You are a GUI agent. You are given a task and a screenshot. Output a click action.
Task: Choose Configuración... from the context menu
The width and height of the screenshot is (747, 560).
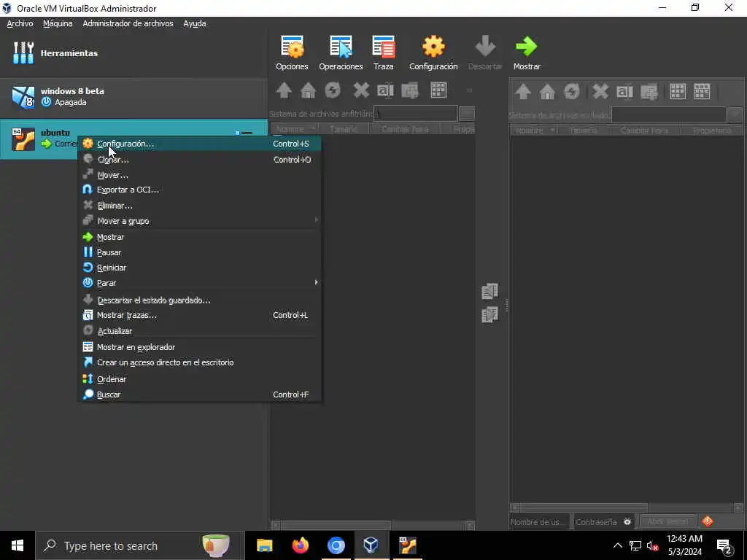(x=200, y=144)
